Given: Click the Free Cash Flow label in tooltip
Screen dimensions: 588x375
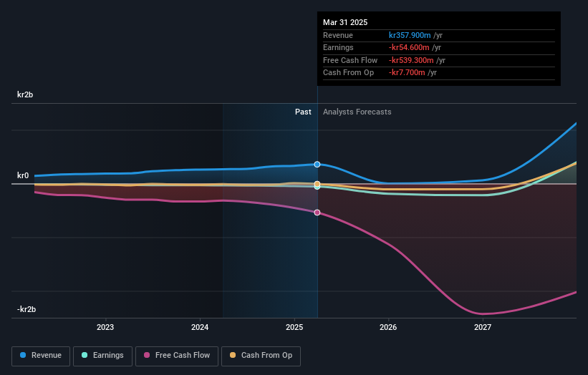Looking at the screenshot, I should click(x=350, y=60).
